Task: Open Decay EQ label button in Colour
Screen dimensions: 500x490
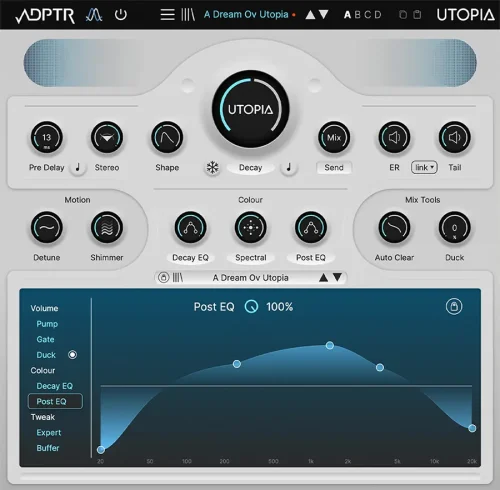Action: [190, 258]
